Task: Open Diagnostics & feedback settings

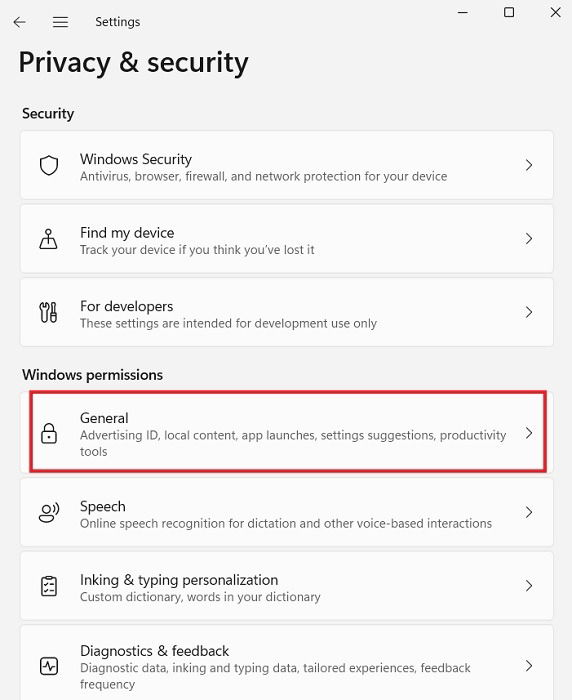Action: pos(287,663)
